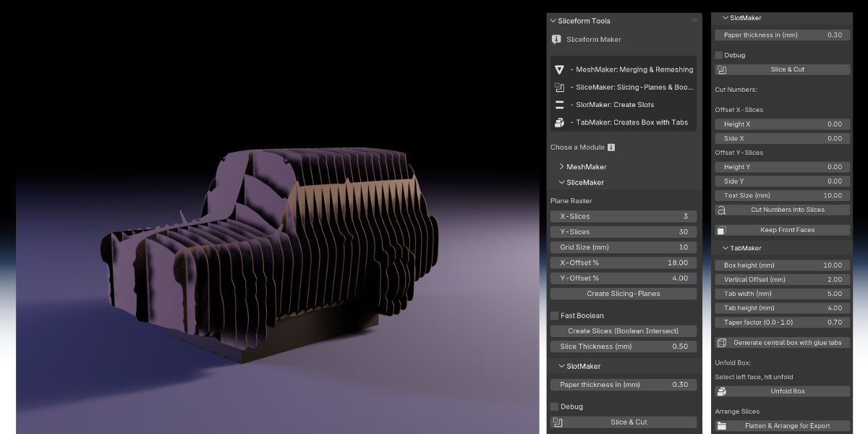Toggle Debug in the left SlotMaker section

click(555, 407)
